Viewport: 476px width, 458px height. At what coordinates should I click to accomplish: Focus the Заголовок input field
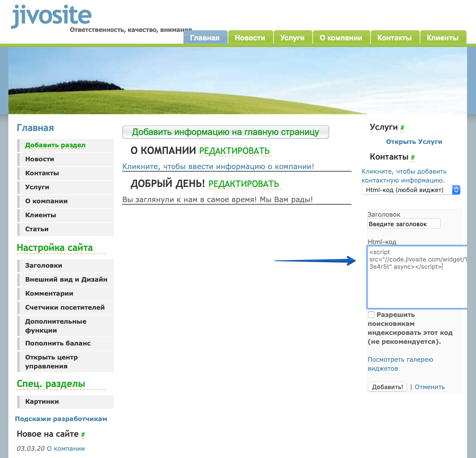point(404,224)
